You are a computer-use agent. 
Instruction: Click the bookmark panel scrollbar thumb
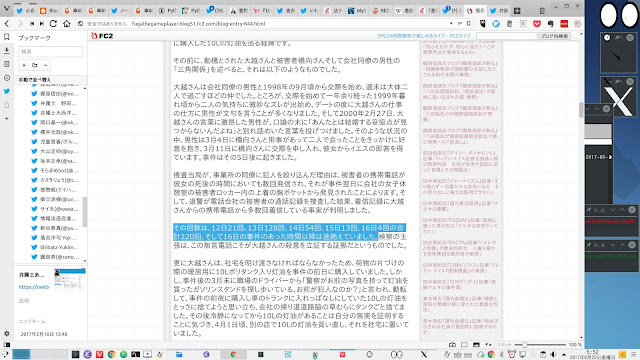click(84, 211)
